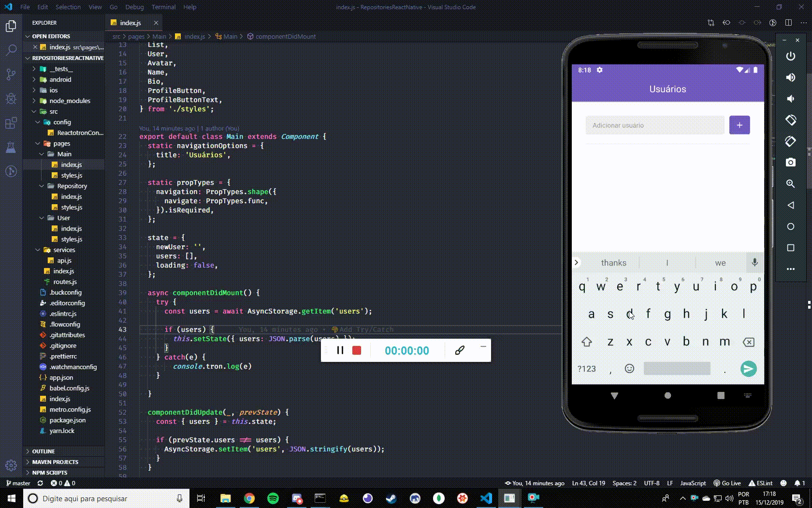Open editor More Actions menu
The height and width of the screenshot is (508, 812).
pyautogui.click(x=803, y=23)
